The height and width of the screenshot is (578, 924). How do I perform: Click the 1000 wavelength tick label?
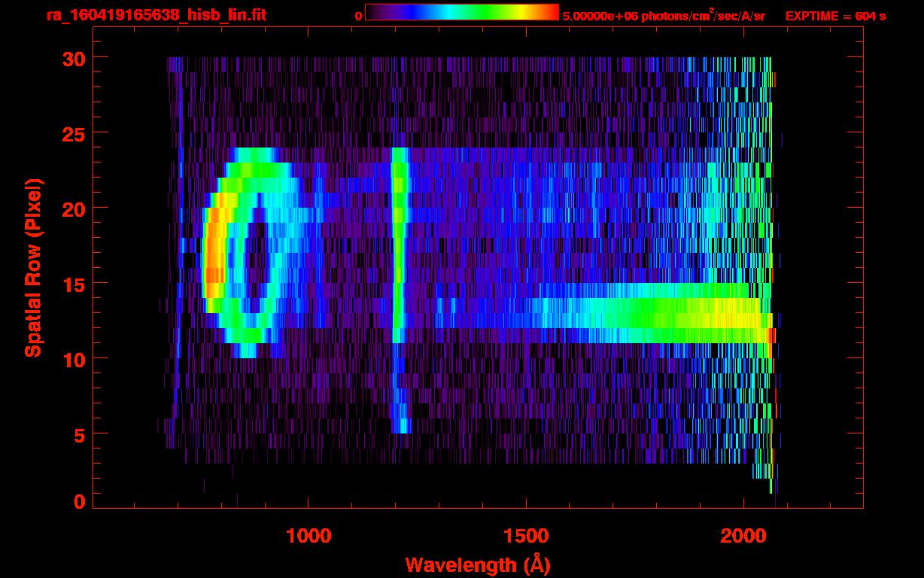[x=309, y=536]
